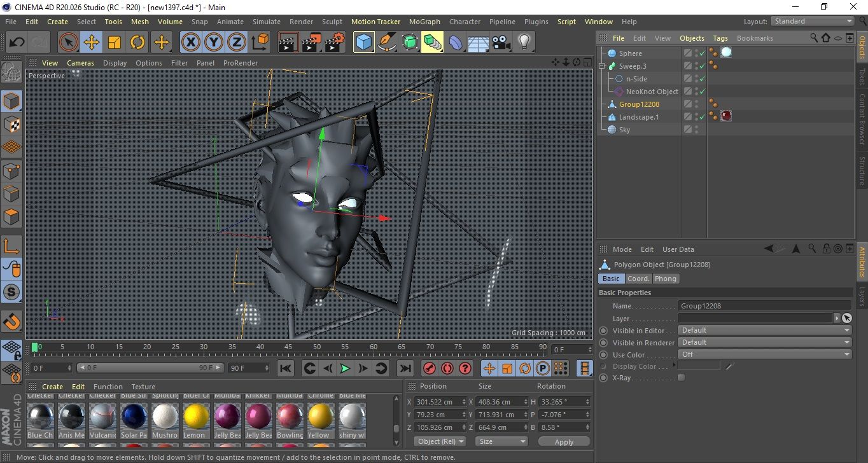Image resolution: width=868 pixels, height=463 pixels.
Task: Toggle the Use Color animation radio dot
Action: 603,355
